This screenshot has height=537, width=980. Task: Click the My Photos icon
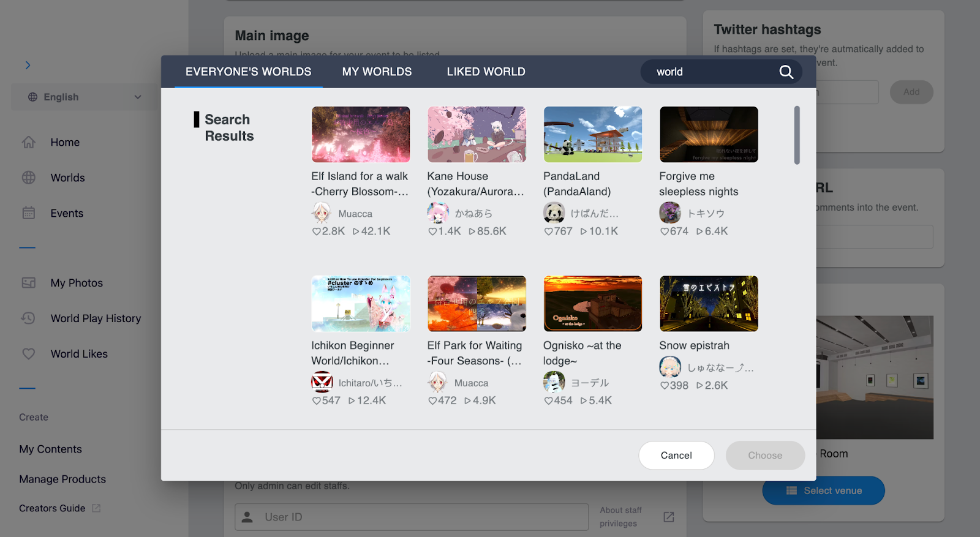point(29,283)
